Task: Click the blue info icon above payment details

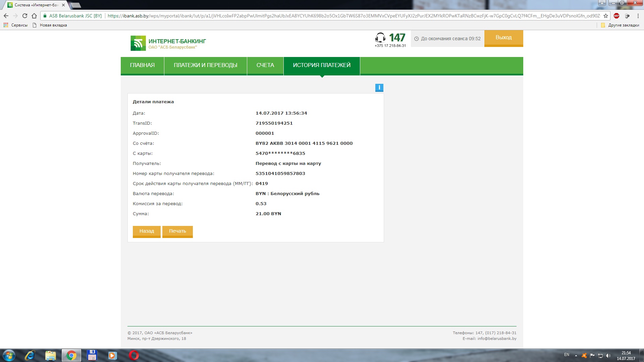Action: [x=379, y=87]
